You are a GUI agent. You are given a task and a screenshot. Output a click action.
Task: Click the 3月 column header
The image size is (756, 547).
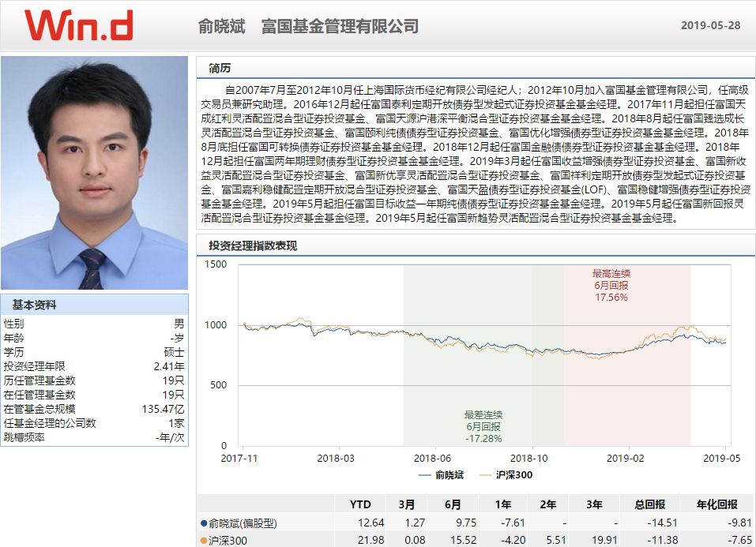[x=407, y=504]
